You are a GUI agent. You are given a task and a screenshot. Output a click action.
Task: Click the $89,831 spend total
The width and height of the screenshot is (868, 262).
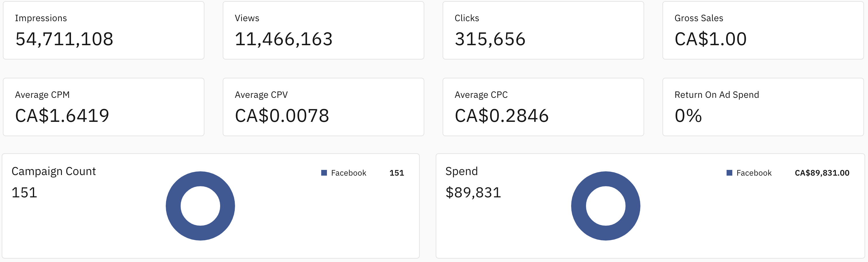click(x=473, y=192)
